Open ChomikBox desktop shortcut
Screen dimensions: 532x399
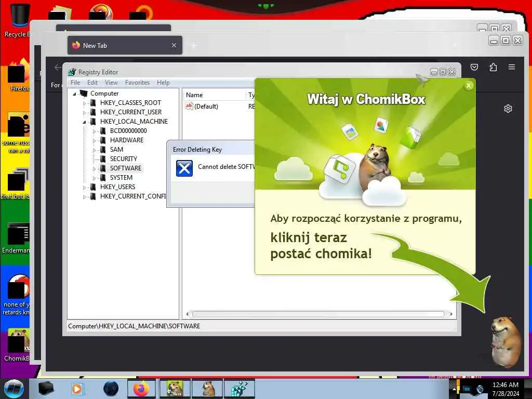(18, 345)
